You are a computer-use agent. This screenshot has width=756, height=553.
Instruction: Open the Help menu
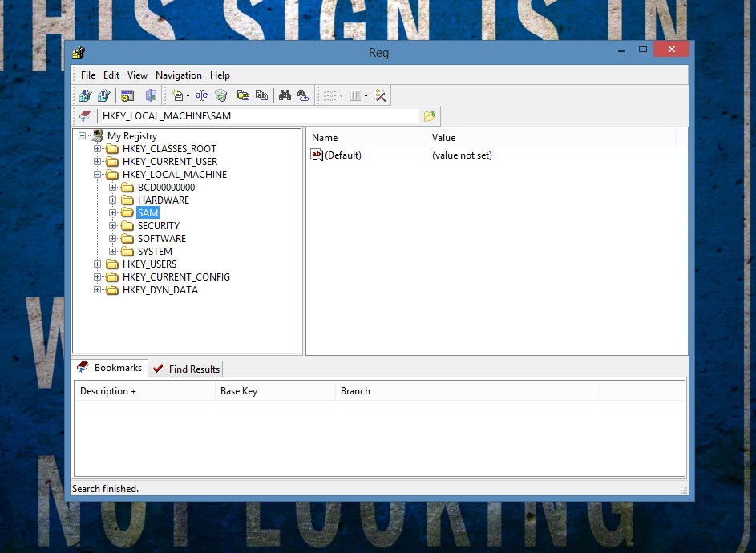coord(220,75)
